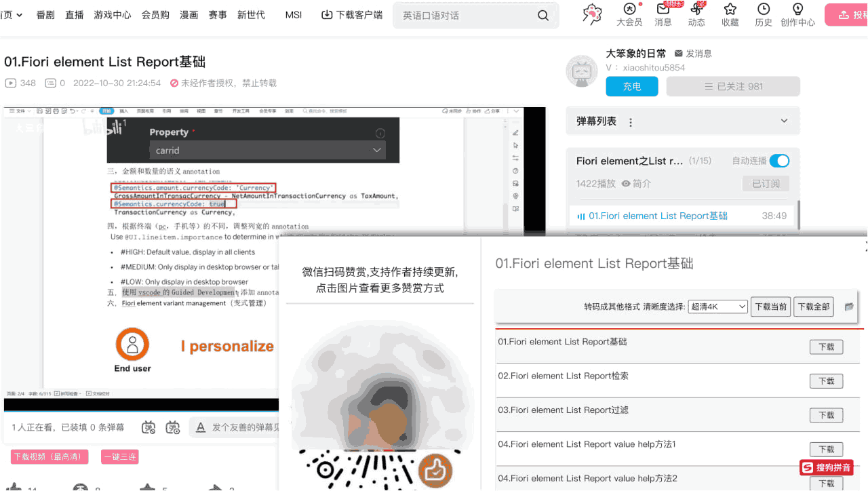Viewport: 868px width, 491px height.
Task: Click the user avatar in top bar
Action: click(x=593, y=14)
